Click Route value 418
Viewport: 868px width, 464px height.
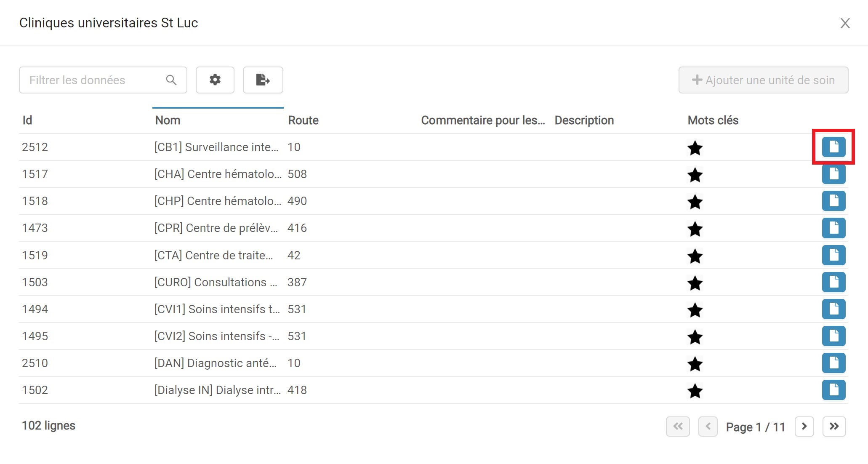[297, 390]
